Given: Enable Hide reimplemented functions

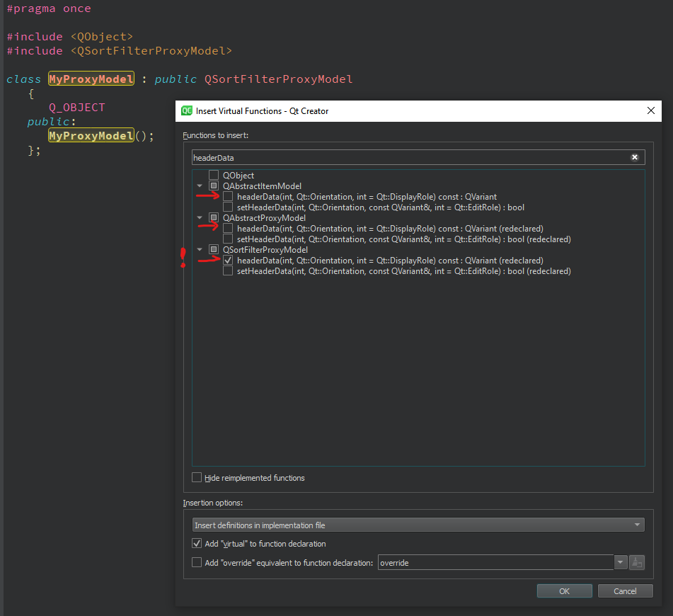Looking at the screenshot, I should pyautogui.click(x=197, y=477).
